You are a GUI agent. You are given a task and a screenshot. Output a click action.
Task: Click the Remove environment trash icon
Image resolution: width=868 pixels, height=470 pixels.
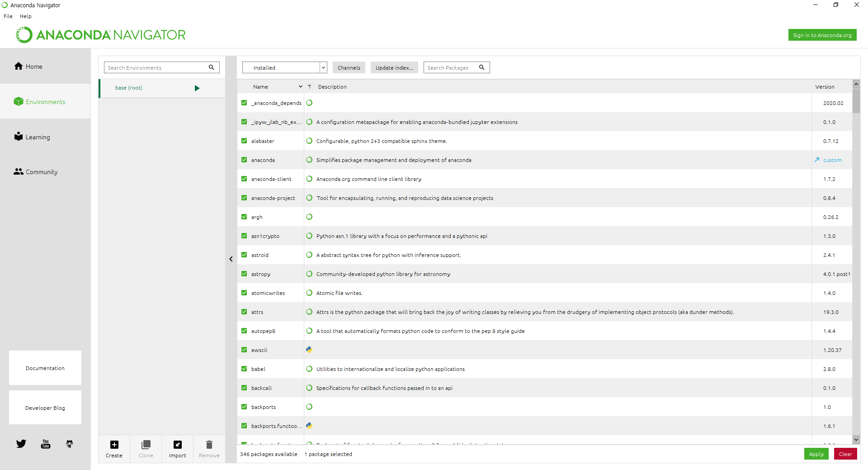tap(209, 445)
